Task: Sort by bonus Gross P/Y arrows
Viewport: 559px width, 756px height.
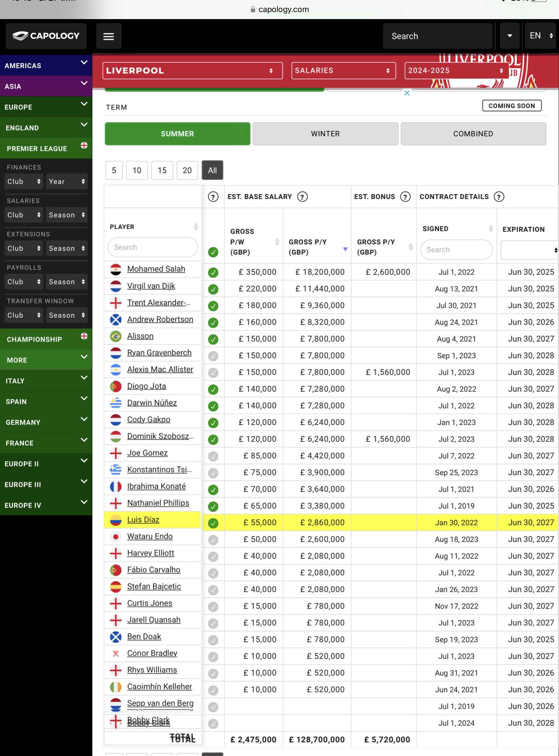Action: [x=411, y=247]
